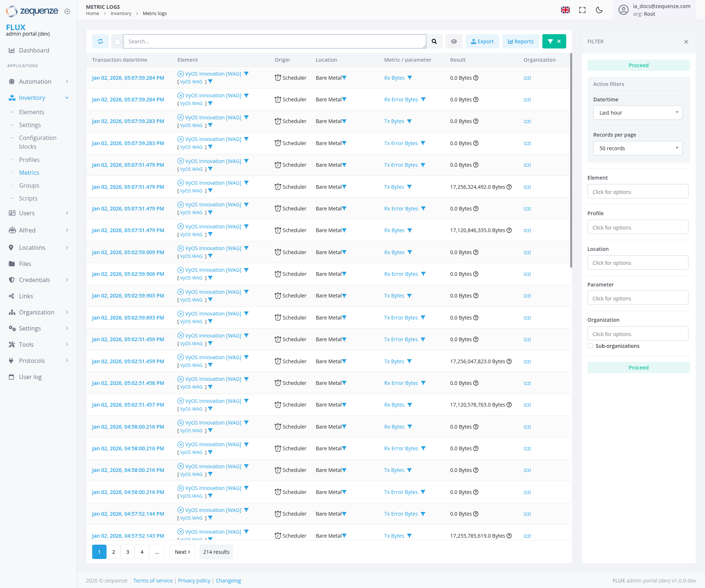Expand Credentials sidebar menu

pos(39,280)
